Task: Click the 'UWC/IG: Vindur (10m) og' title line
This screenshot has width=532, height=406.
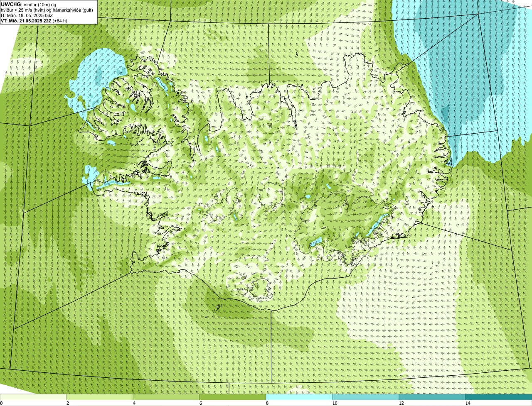Action: (x=29, y=4)
